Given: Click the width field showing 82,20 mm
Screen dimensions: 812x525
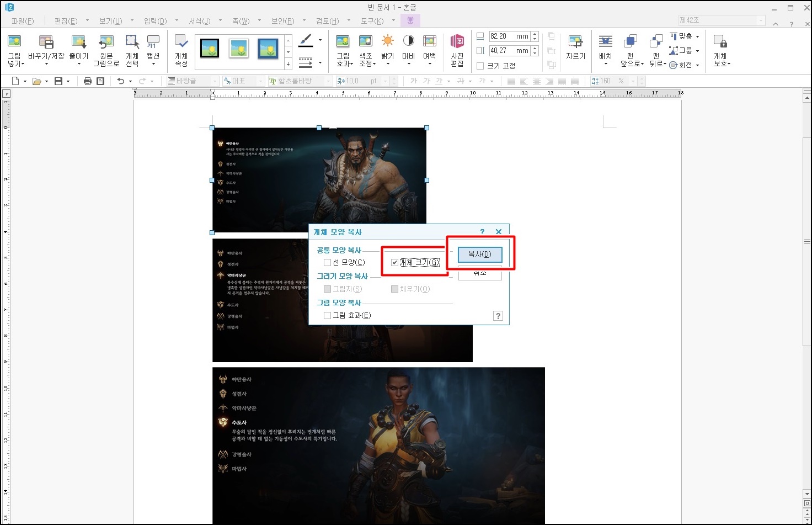Looking at the screenshot, I should point(509,36).
